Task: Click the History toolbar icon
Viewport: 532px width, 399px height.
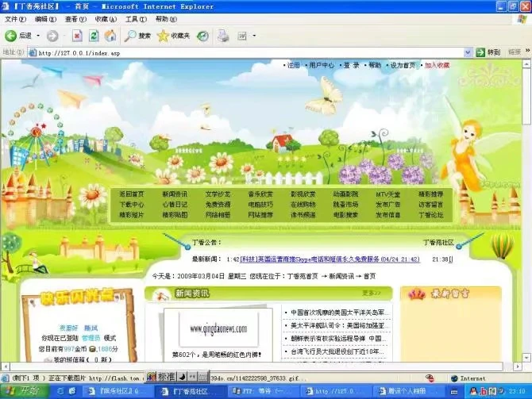Action: [x=203, y=36]
